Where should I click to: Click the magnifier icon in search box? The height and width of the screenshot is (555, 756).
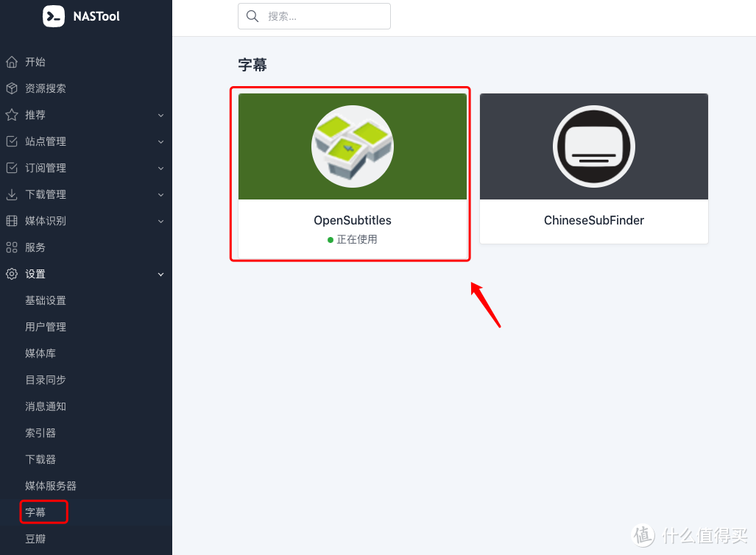pos(252,16)
